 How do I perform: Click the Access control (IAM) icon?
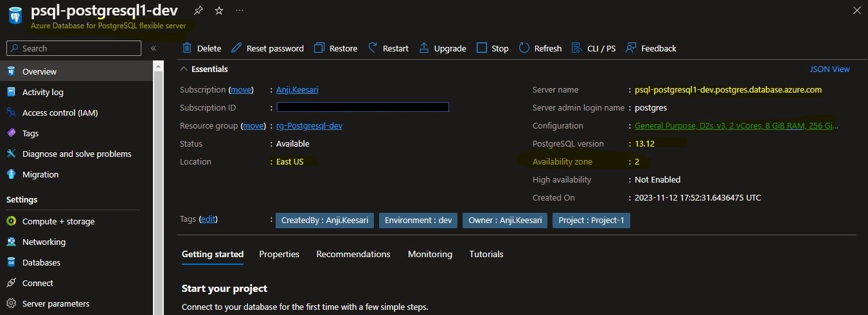(x=12, y=113)
